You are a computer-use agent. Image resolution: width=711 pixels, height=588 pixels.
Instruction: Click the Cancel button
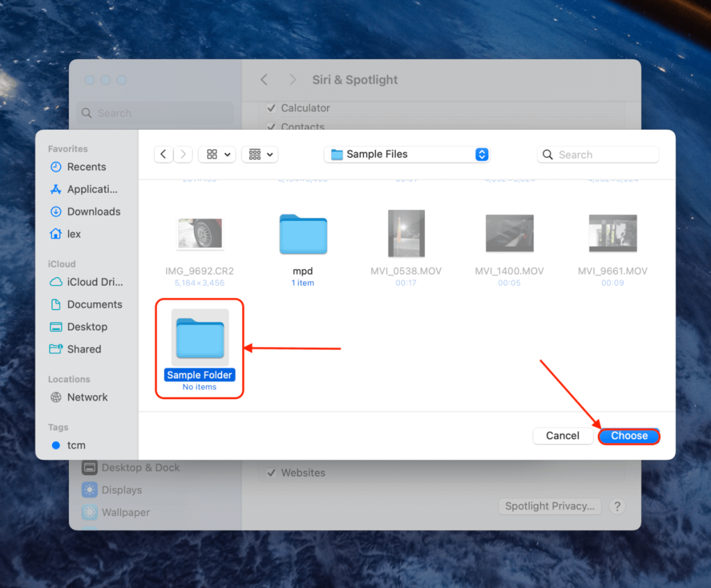point(562,435)
